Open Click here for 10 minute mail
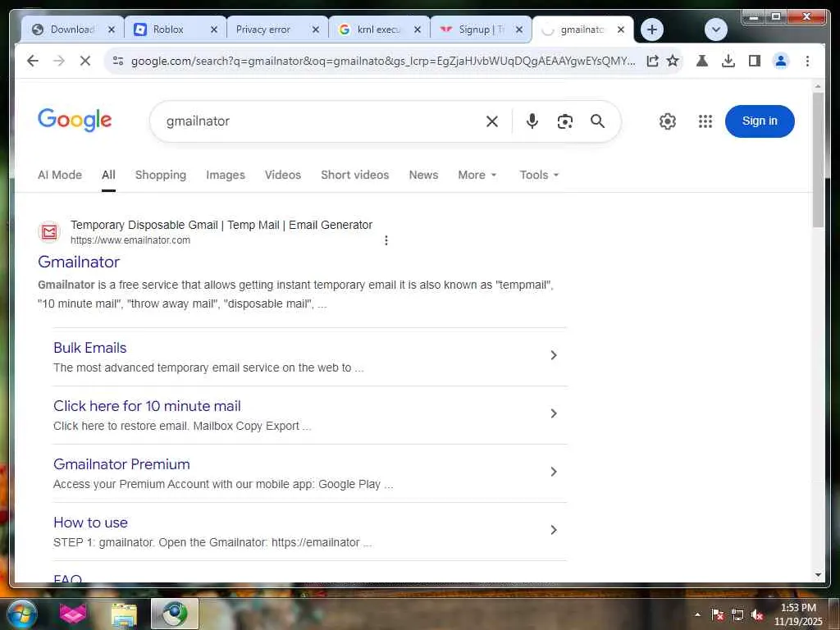Image resolution: width=840 pixels, height=630 pixels. tap(148, 406)
